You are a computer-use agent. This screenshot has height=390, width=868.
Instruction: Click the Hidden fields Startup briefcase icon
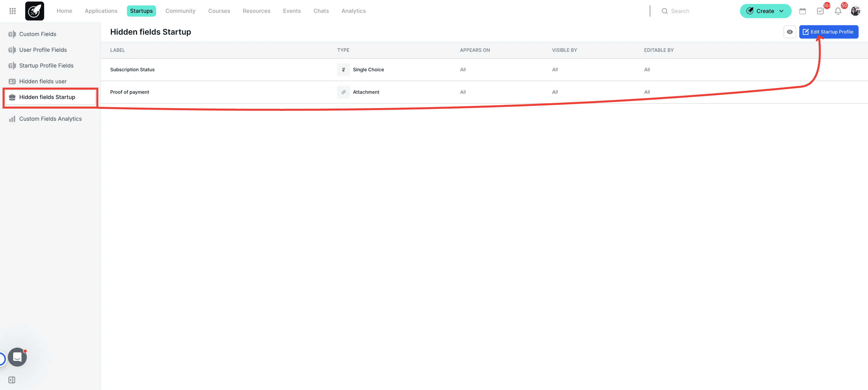pyautogui.click(x=12, y=97)
